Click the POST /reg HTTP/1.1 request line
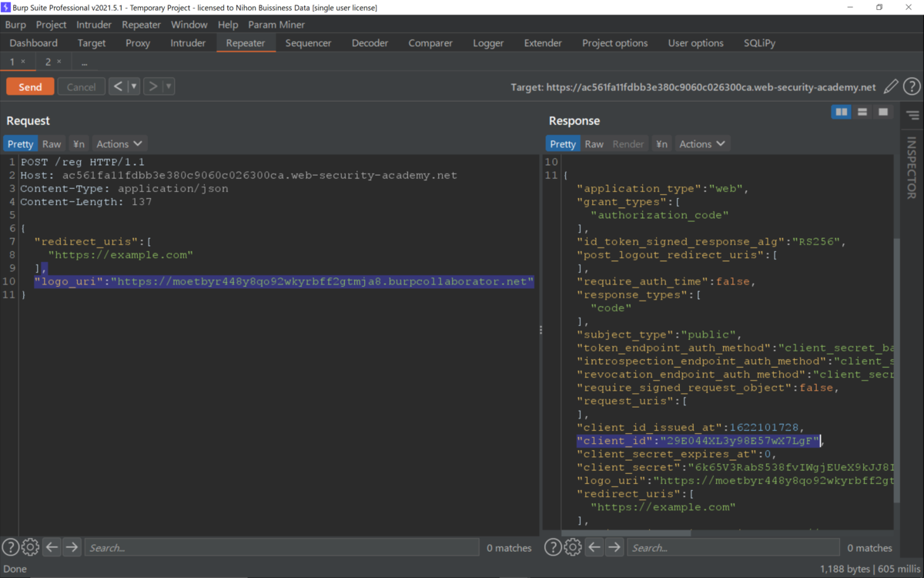Viewport: 924px width, 578px height. pos(82,162)
